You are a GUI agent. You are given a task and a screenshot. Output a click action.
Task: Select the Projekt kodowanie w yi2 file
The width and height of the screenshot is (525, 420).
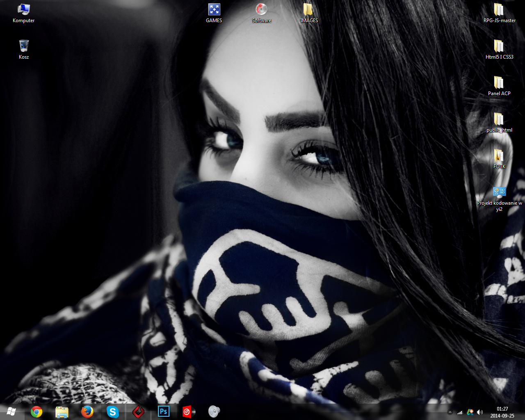click(x=499, y=199)
